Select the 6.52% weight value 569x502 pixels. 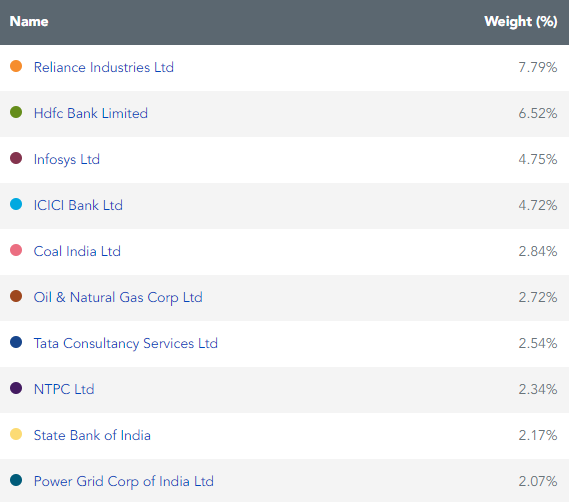pos(538,113)
